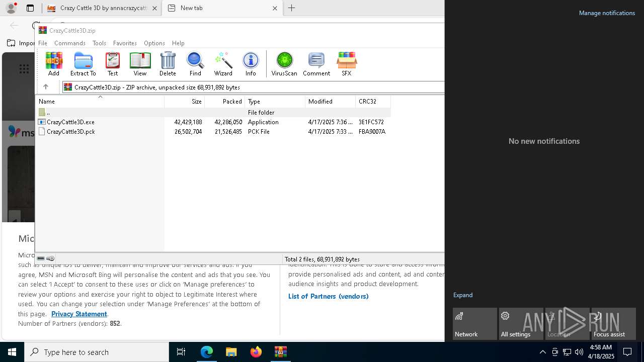Sort by the Type column header
This screenshot has width=644, height=362.
point(275,101)
